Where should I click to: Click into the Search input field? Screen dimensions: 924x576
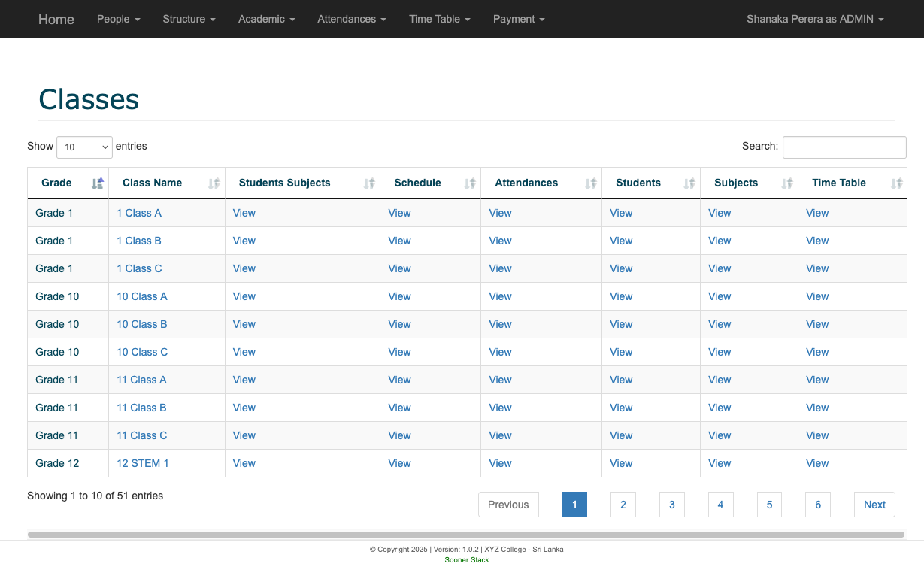pyautogui.click(x=844, y=147)
